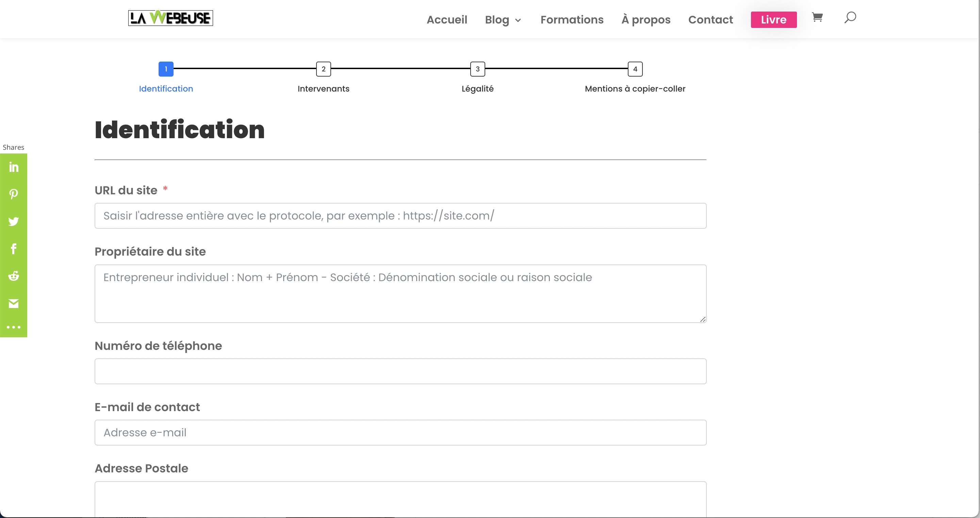Screen dimensions: 980x518
Task: Focus the E-mail de contact field
Action: tap(400, 433)
